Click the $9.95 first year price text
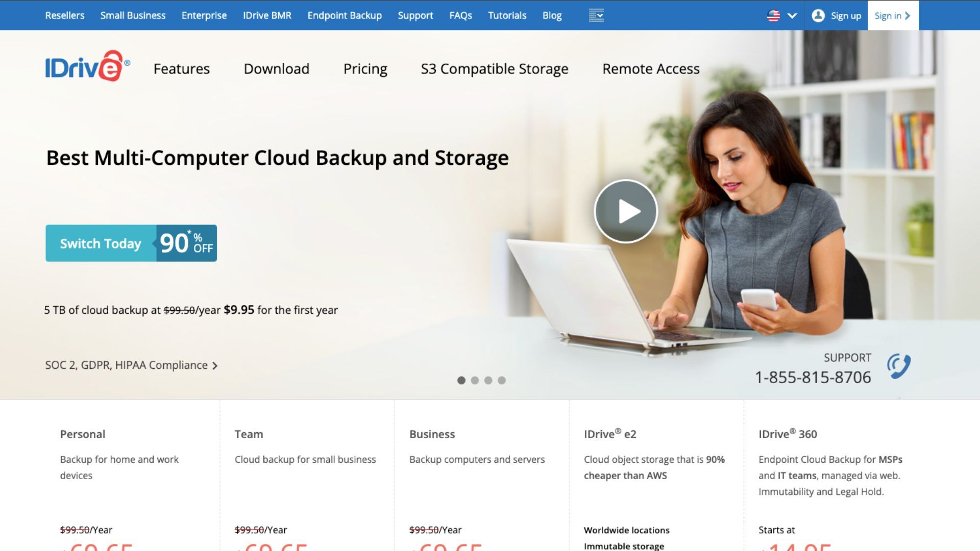The width and height of the screenshot is (980, 551). 239,310
